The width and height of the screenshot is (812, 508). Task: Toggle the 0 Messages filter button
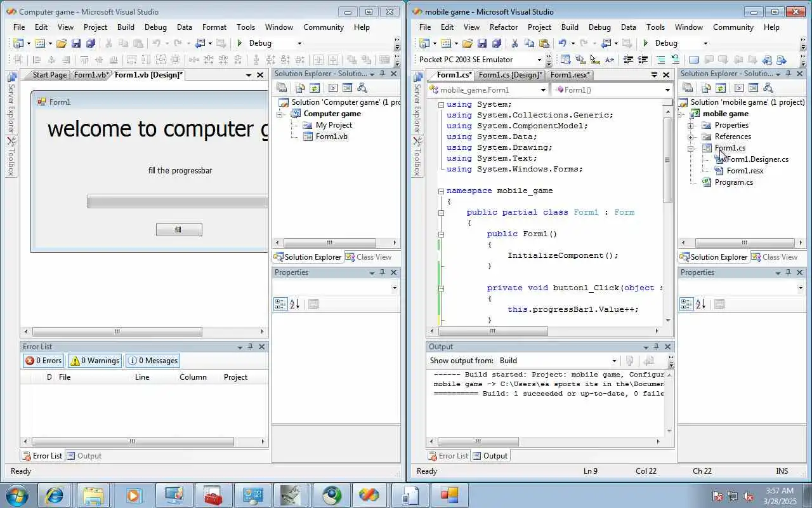coord(153,361)
